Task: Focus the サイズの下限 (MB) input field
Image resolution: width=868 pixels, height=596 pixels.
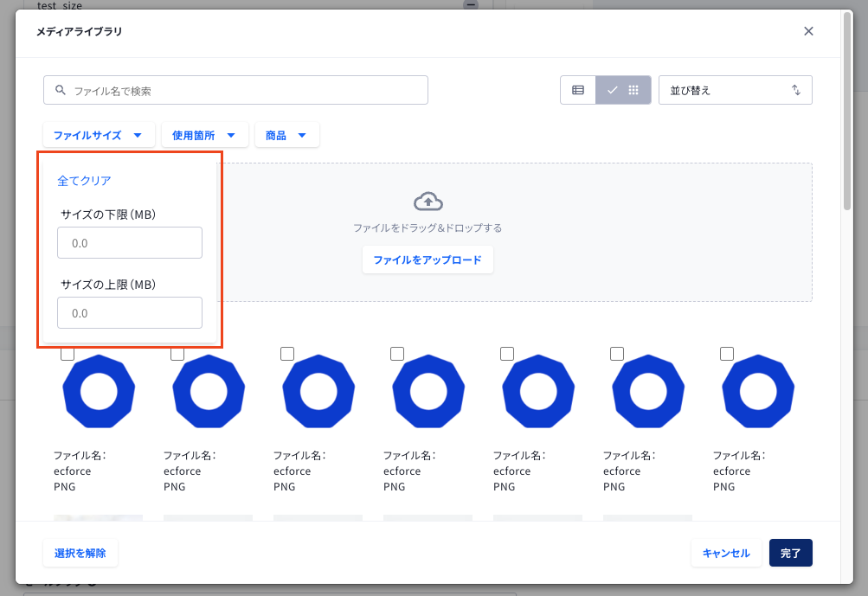Action: [x=130, y=243]
